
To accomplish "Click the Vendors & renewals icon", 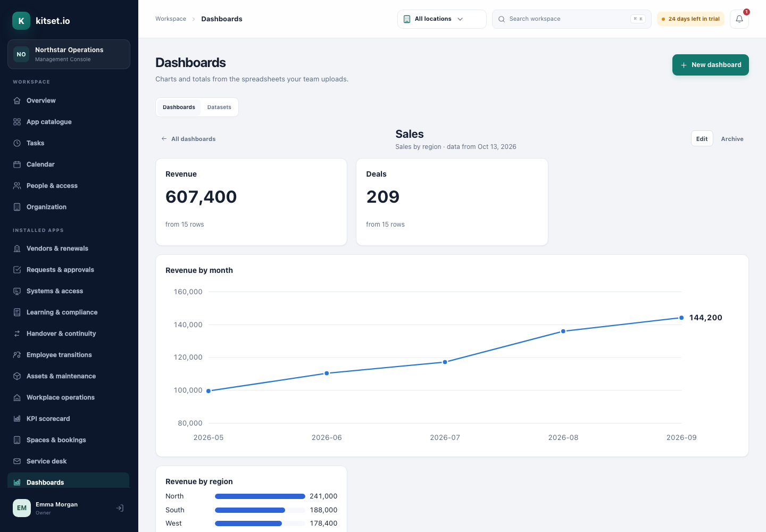I will click(17, 248).
